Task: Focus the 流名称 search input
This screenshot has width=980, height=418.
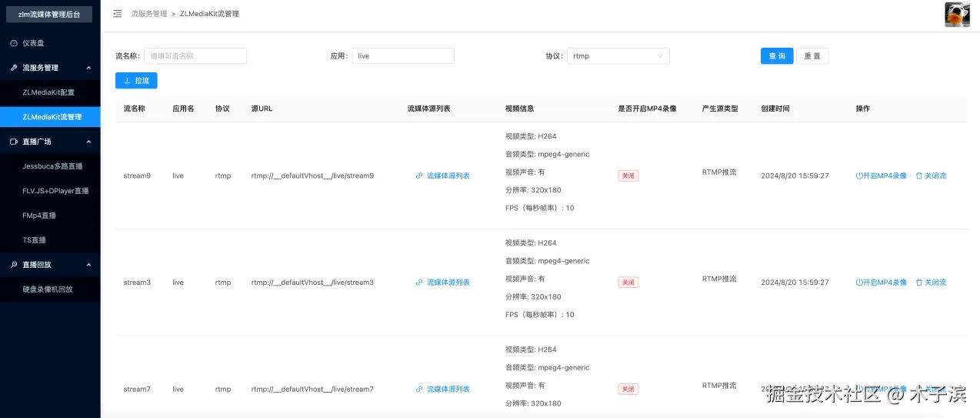Action: point(195,56)
